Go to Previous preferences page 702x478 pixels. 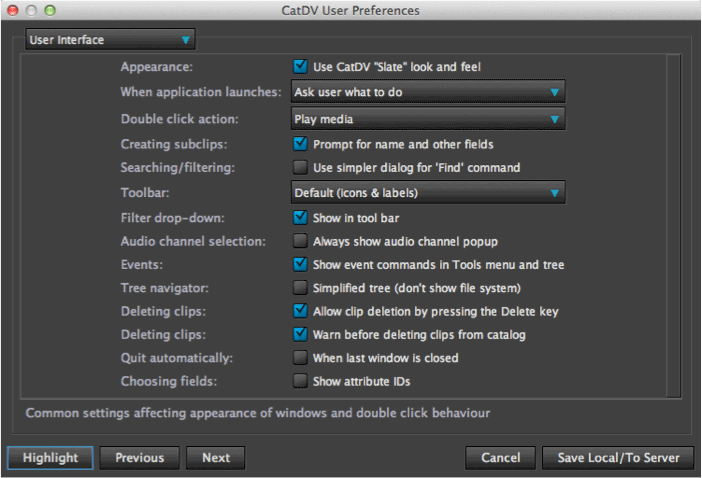(139, 458)
